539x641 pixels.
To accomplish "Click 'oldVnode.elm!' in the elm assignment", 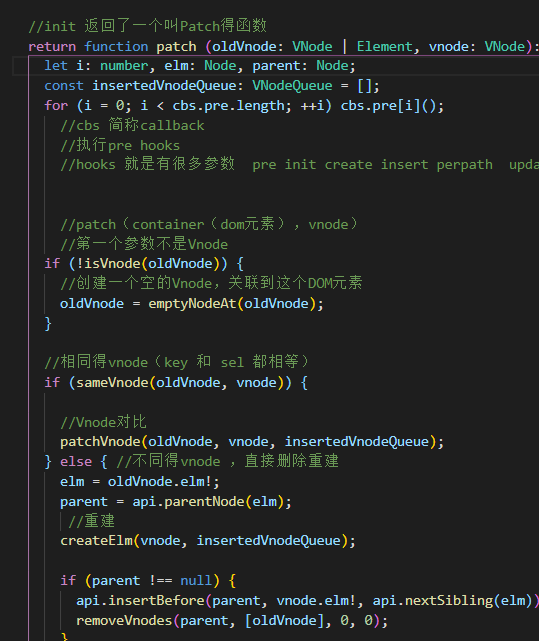I will [x=160, y=482].
